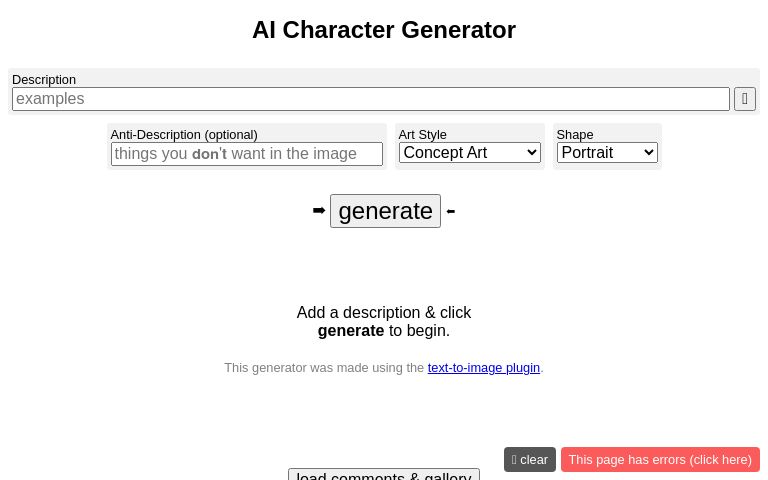Viewport: 768px width, 480px height.
Task: Click the Anti-Description (optional) label
Action: (x=184, y=135)
